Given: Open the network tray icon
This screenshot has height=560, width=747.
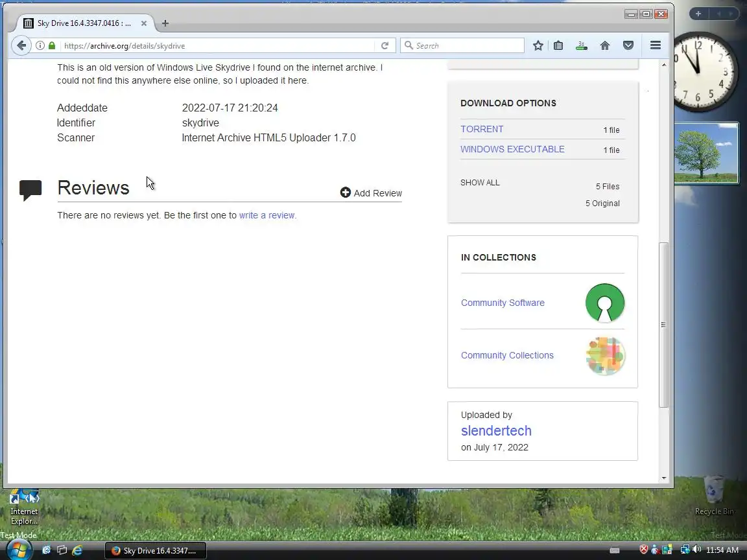Looking at the screenshot, I should pos(685,550).
